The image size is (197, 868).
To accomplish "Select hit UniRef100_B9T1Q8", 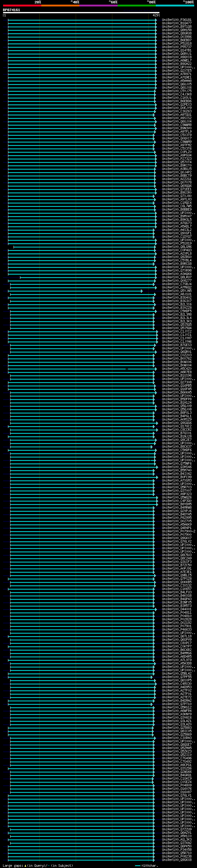I will (x=176, y=26).
